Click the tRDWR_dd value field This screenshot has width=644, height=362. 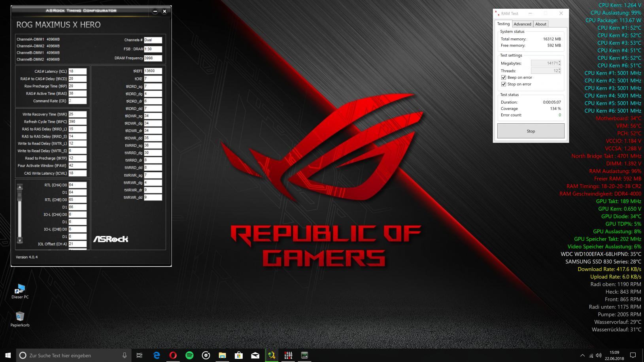point(153,138)
